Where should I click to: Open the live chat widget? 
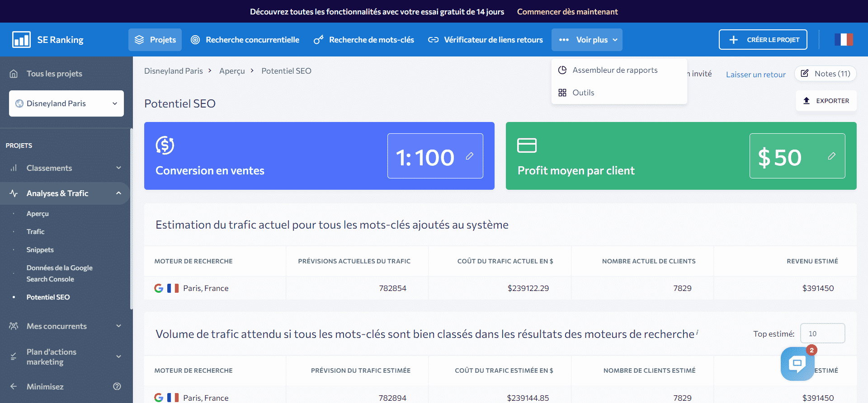797,364
